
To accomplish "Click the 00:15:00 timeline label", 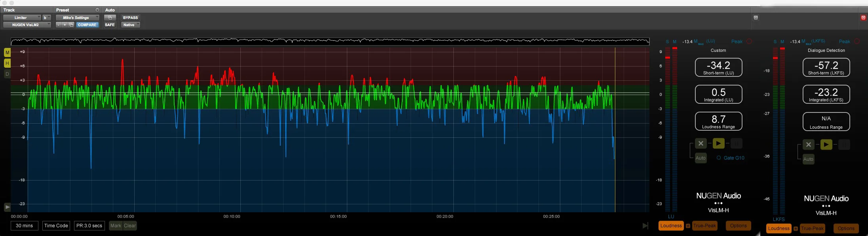I will point(338,217).
